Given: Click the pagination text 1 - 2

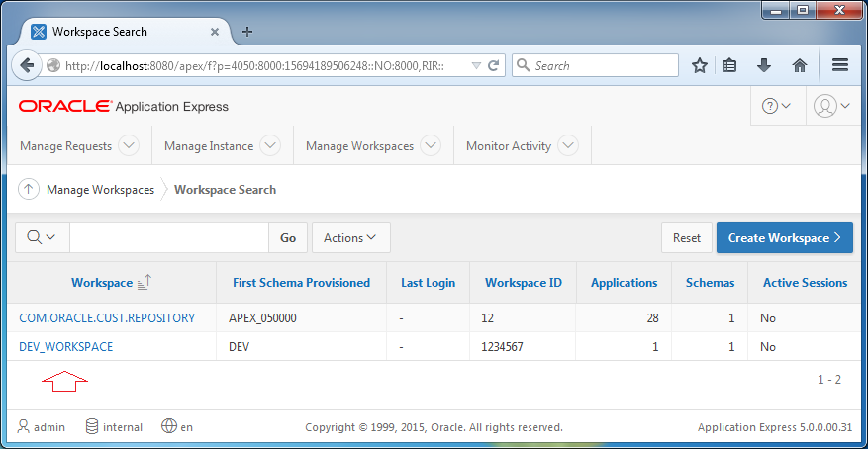Looking at the screenshot, I should tap(829, 380).
